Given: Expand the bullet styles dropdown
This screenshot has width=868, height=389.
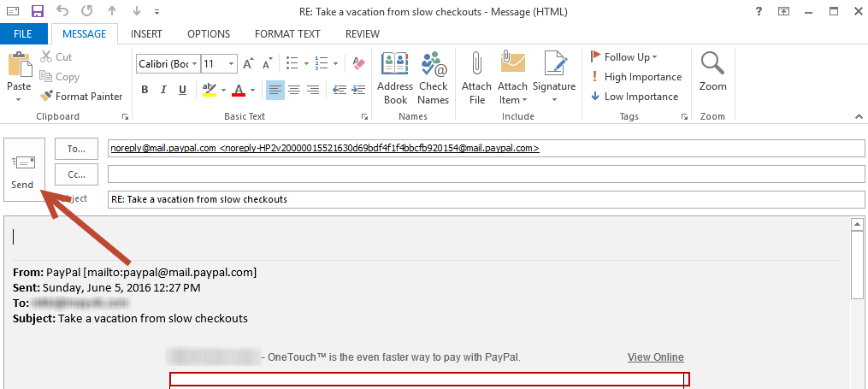Looking at the screenshot, I should (x=307, y=64).
